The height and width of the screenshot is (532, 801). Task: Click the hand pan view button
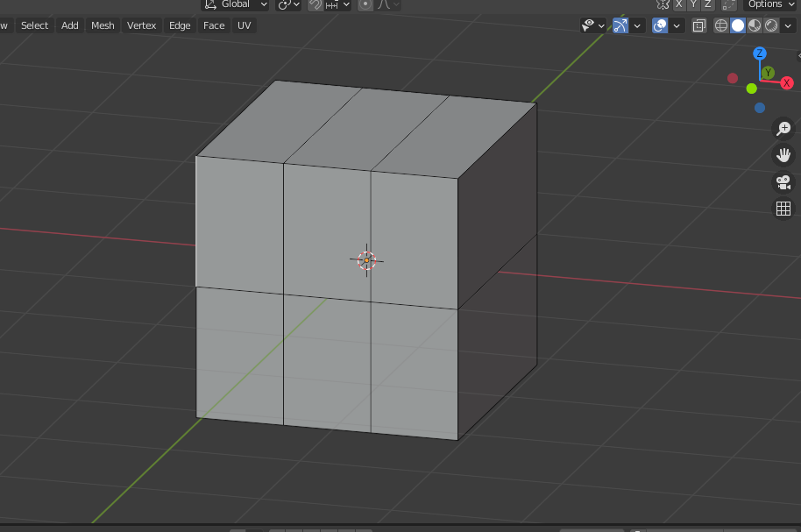click(x=783, y=155)
